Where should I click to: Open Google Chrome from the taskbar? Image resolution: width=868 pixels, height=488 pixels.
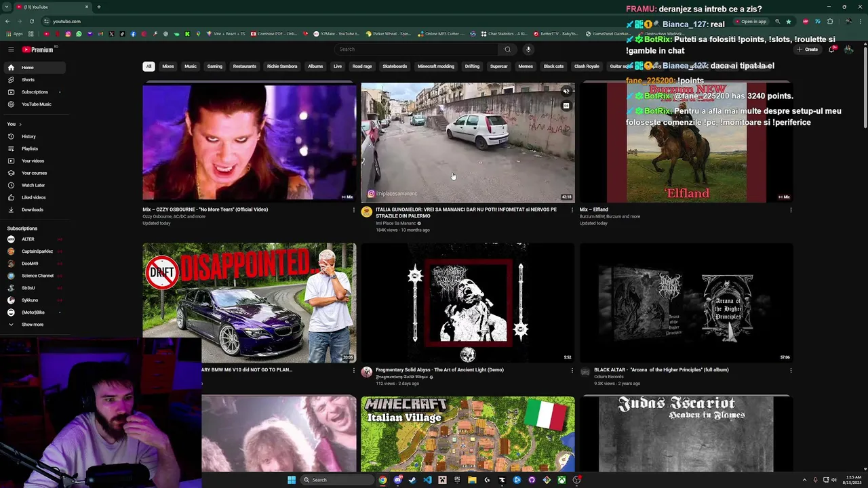[x=382, y=480]
